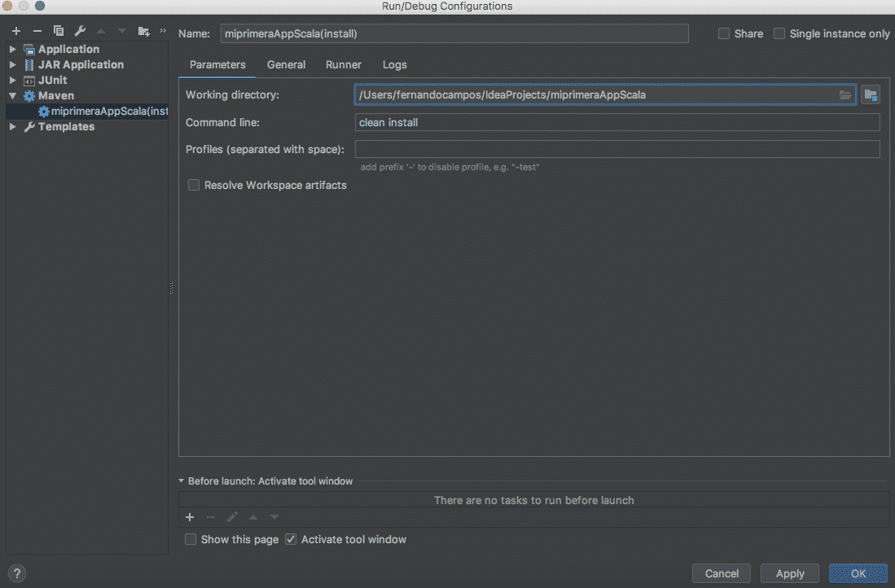
Task: Remove selected configuration with minus icon
Action: click(37, 31)
